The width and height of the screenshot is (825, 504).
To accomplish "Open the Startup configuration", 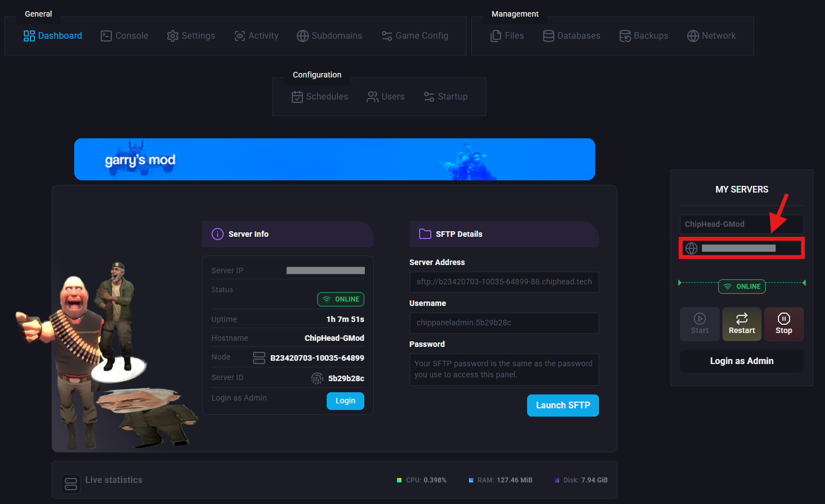I will pyautogui.click(x=446, y=97).
